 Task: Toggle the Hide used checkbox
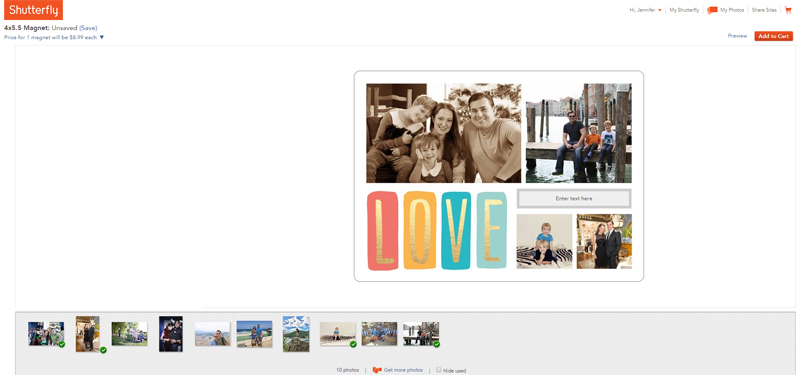[x=439, y=370]
